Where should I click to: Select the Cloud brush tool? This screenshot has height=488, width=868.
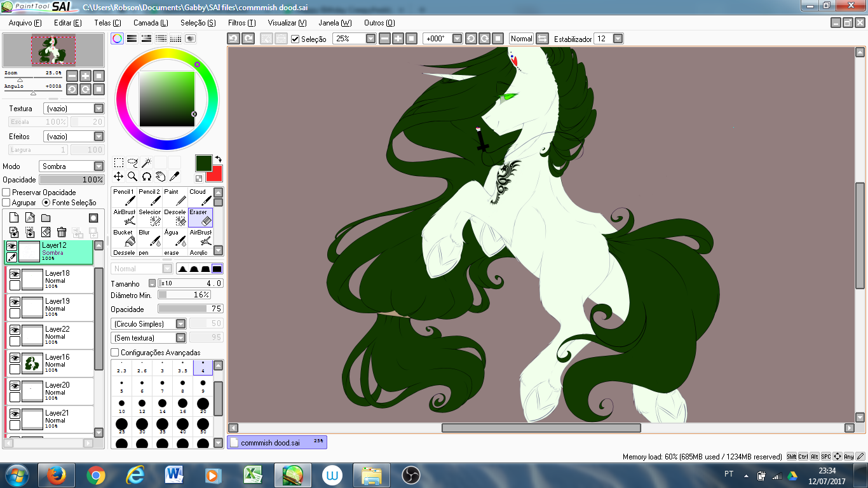(x=200, y=197)
